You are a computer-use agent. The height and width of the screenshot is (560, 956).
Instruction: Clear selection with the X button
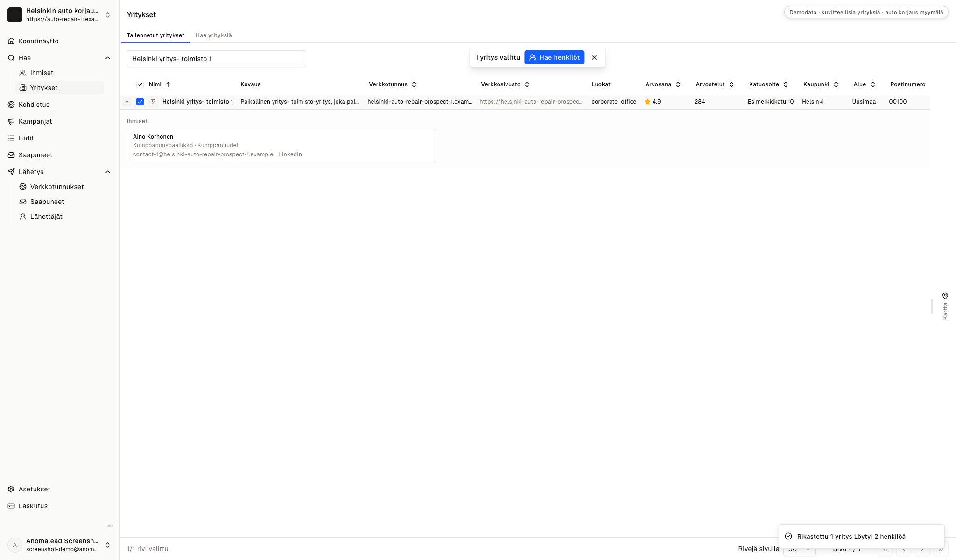pos(594,57)
